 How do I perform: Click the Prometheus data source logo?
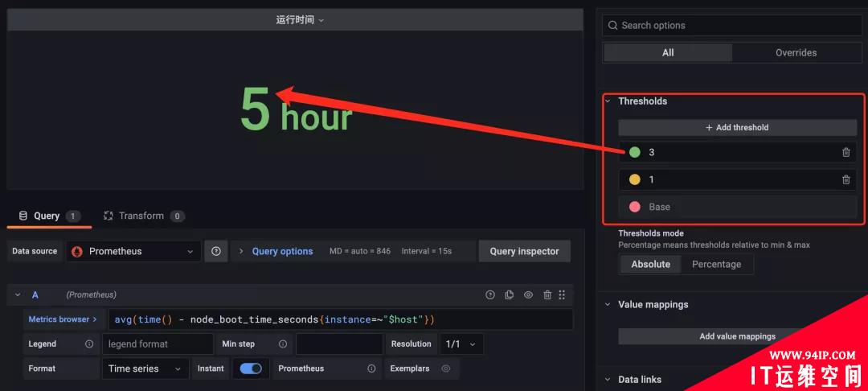(77, 252)
